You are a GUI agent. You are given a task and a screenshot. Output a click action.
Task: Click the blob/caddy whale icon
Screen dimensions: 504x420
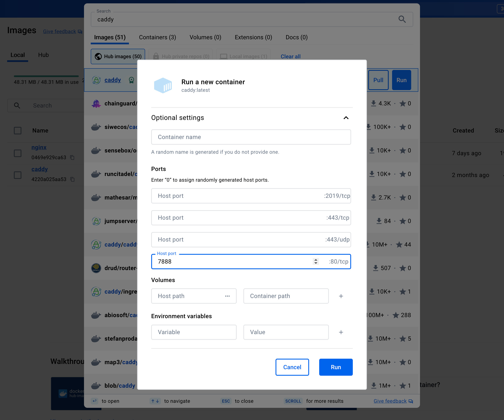pos(96,386)
